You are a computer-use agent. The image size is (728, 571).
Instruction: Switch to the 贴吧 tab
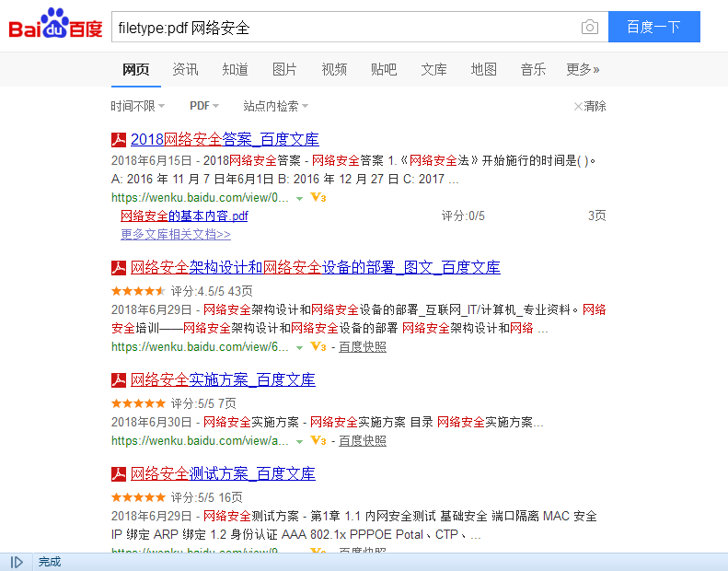384,70
